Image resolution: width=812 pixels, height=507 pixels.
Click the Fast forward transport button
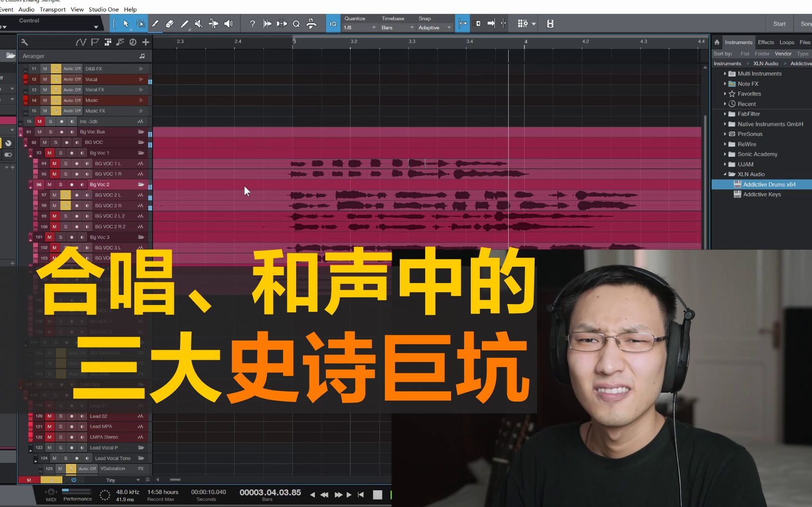coord(338,495)
